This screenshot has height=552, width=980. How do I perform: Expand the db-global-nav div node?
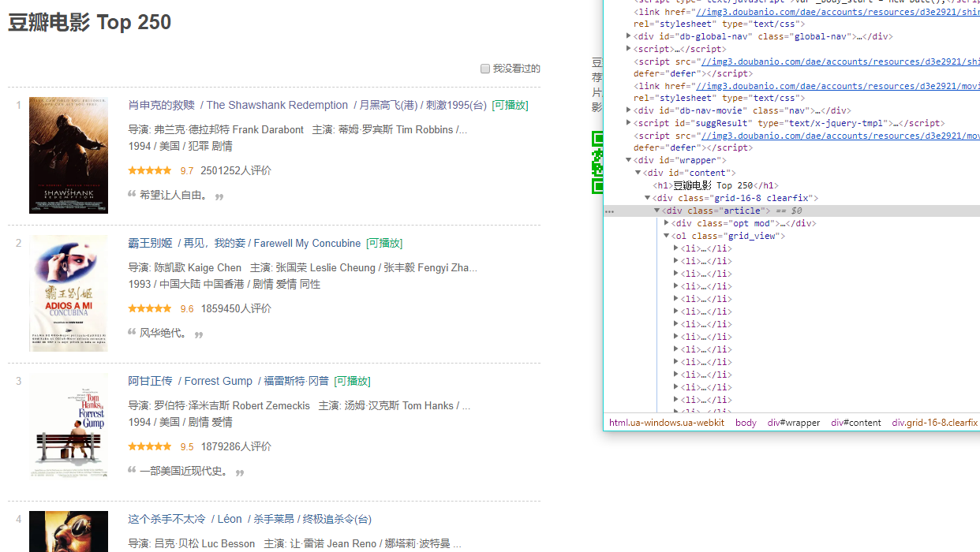(629, 36)
